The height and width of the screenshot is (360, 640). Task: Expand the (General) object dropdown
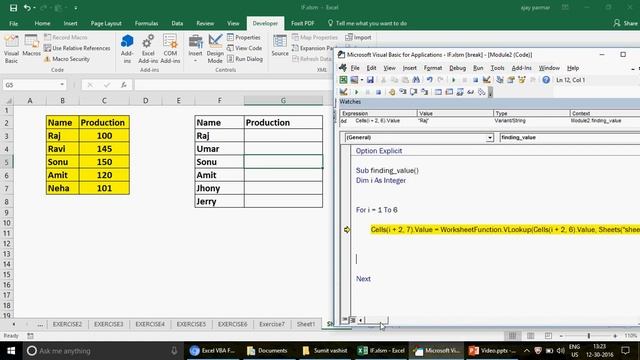489,138
